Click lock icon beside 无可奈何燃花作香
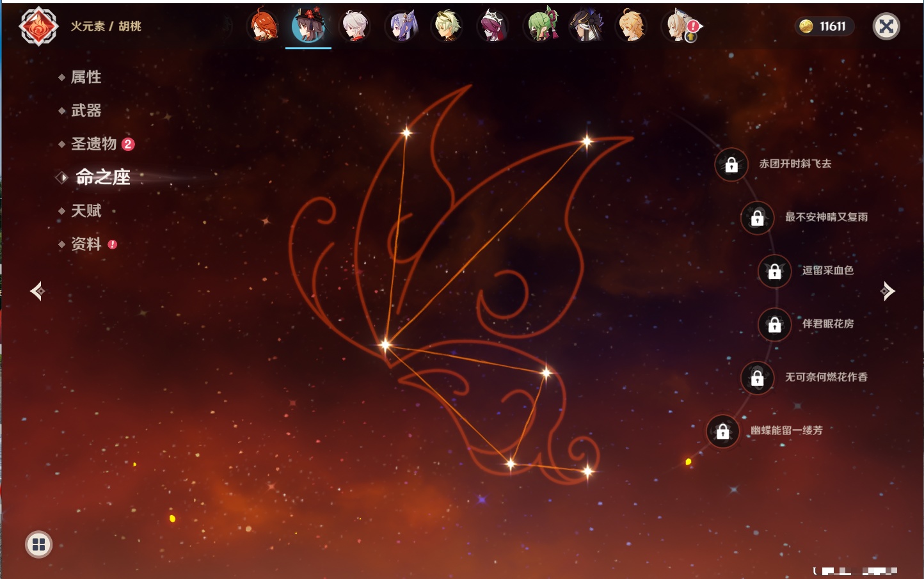This screenshot has height=579, width=924. coord(757,378)
